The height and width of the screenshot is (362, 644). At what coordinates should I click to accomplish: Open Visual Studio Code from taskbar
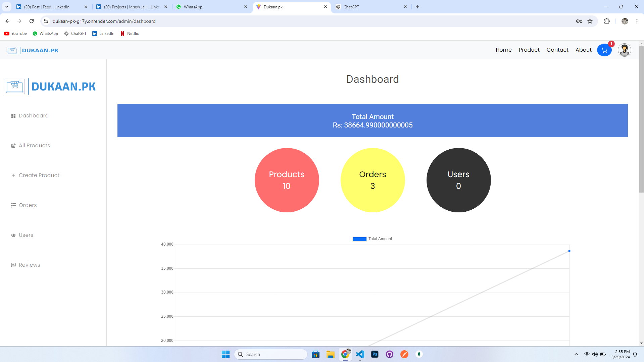[360, 354]
